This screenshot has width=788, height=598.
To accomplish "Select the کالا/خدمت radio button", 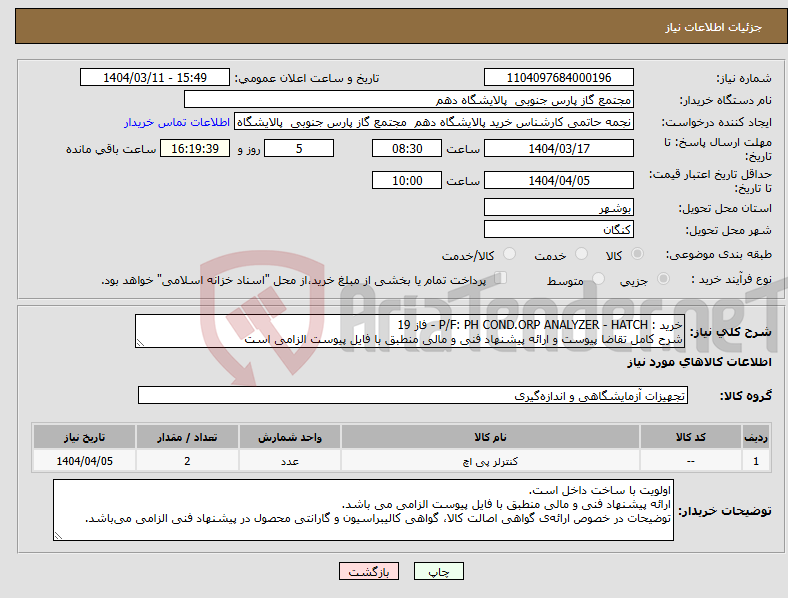I will pyautogui.click(x=509, y=254).
